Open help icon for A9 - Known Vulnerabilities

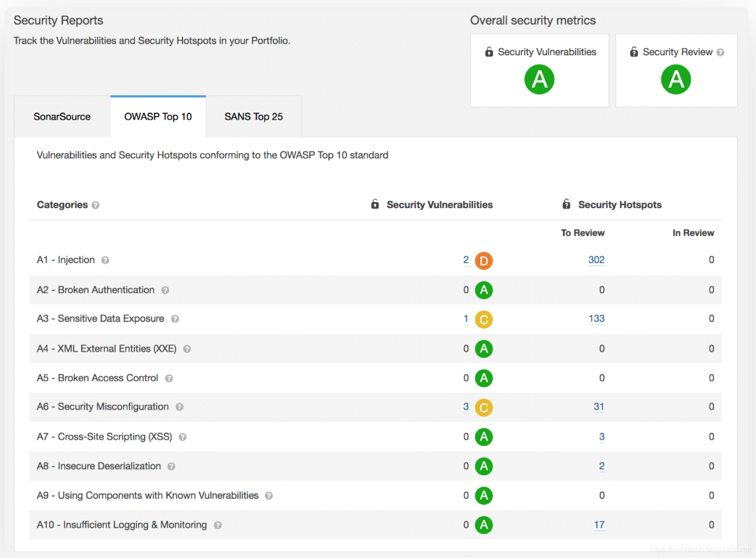pyautogui.click(x=269, y=496)
